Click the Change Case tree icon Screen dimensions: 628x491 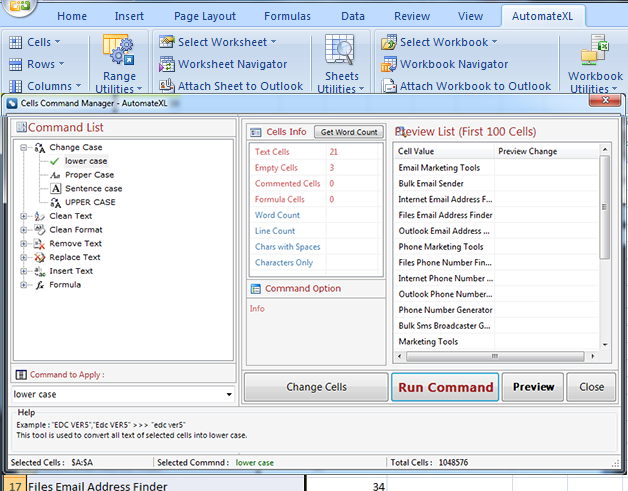(39, 148)
